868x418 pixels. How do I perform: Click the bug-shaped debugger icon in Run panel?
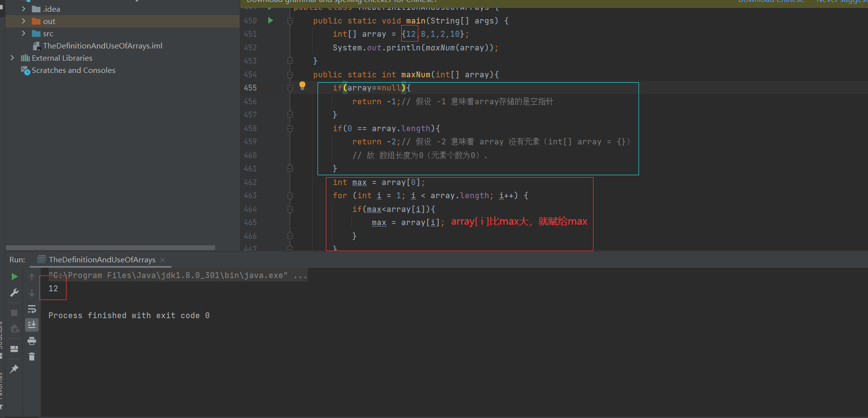pos(14,328)
